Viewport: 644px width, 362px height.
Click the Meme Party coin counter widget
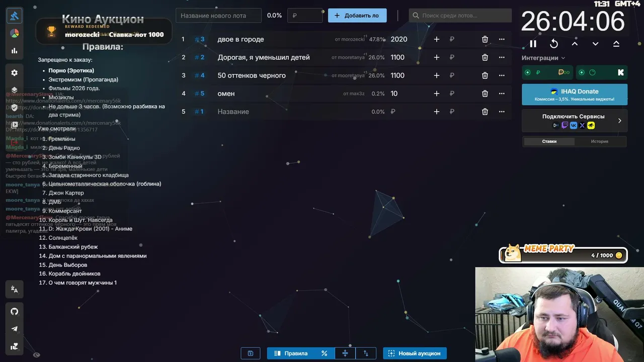pyautogui.click(x=563, y=255)
